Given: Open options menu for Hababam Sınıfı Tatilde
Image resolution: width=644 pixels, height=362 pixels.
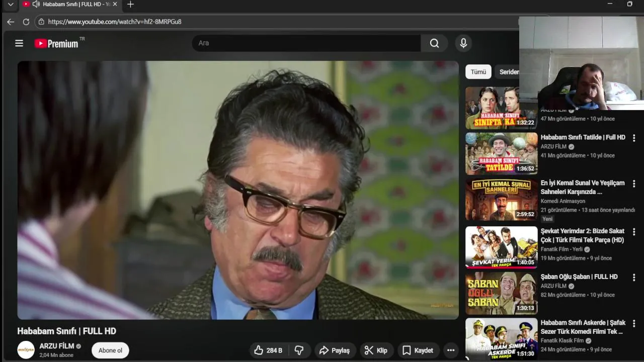Looking at the screenshot, I should coord(634,138).
